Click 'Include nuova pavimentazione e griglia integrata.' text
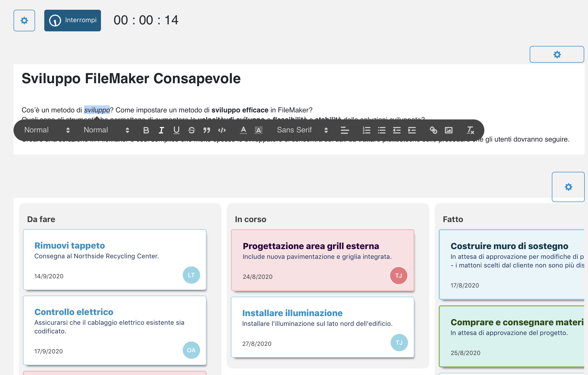This screenshot has width=588, height=375. [x=317, y=257]
